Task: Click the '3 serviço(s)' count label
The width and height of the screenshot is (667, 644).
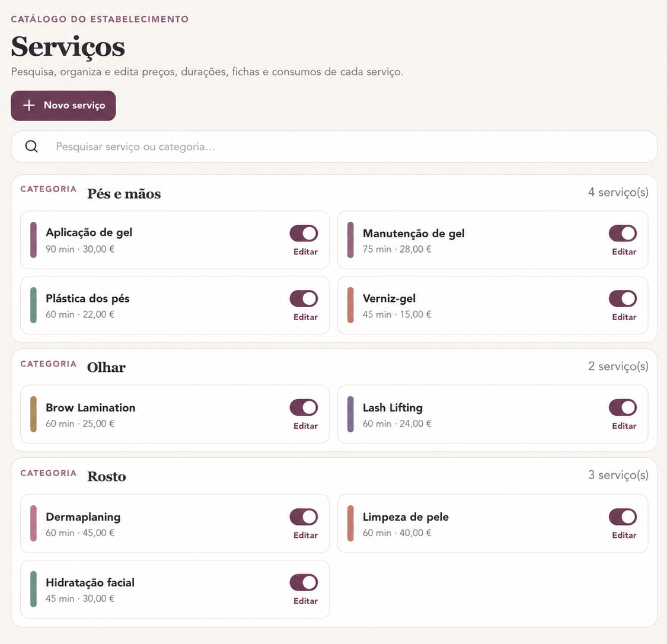Action: 618,475
